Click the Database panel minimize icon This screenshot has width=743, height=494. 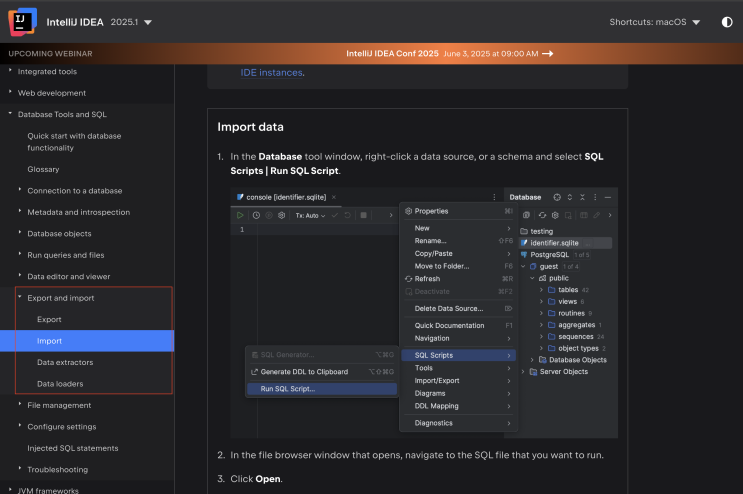608,197
